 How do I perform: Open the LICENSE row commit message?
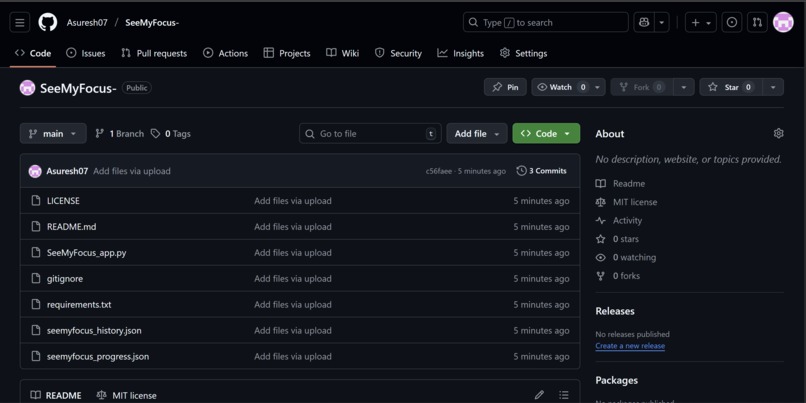click(x=292, y=201)
